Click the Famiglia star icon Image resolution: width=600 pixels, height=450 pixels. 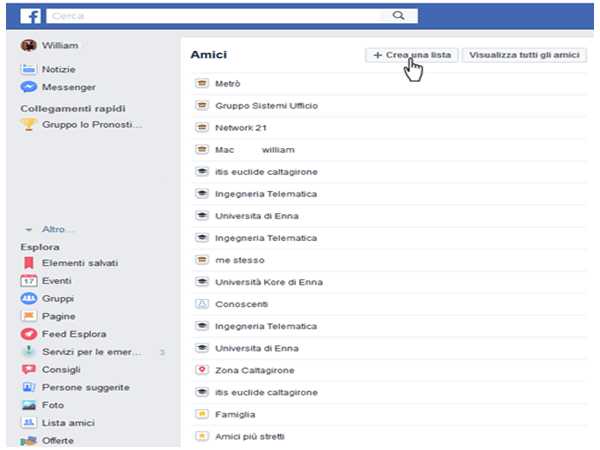click(x=202, y=414)
